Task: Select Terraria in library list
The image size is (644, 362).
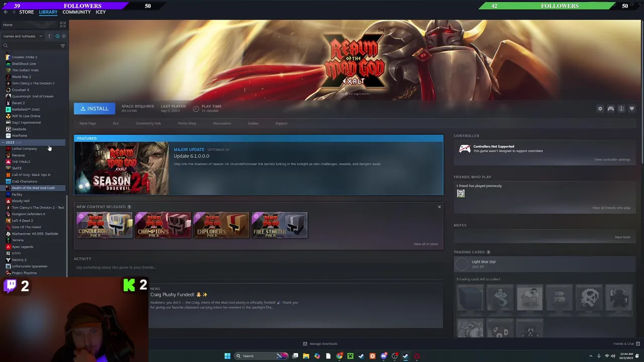Action: coord(18,240)
